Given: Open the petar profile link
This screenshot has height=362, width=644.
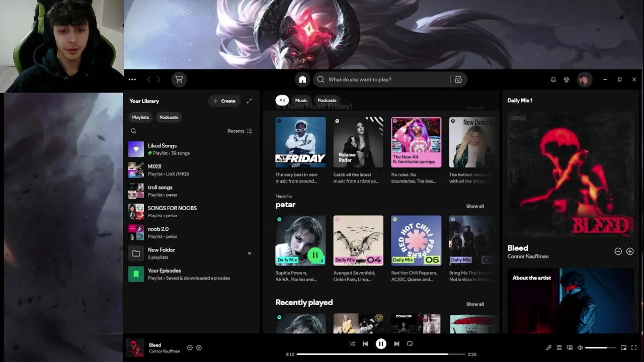Looking at the screenshot, I should 285,205.
